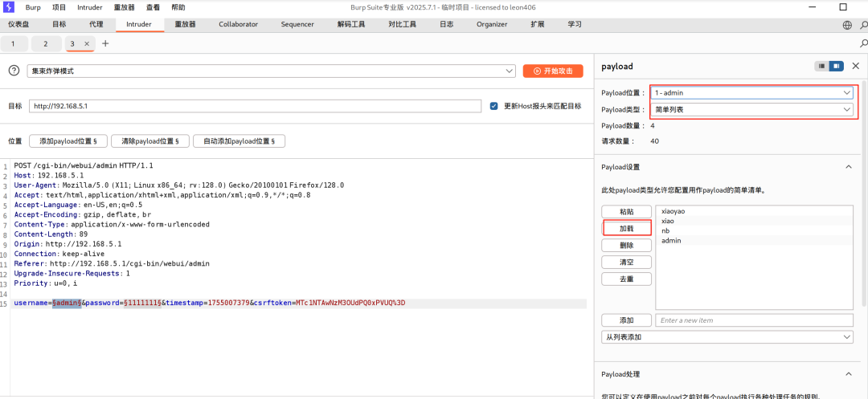This screenshot has height=399, width=868.
Task: Switch payload panel to list layout toggle
Action: 821,66
